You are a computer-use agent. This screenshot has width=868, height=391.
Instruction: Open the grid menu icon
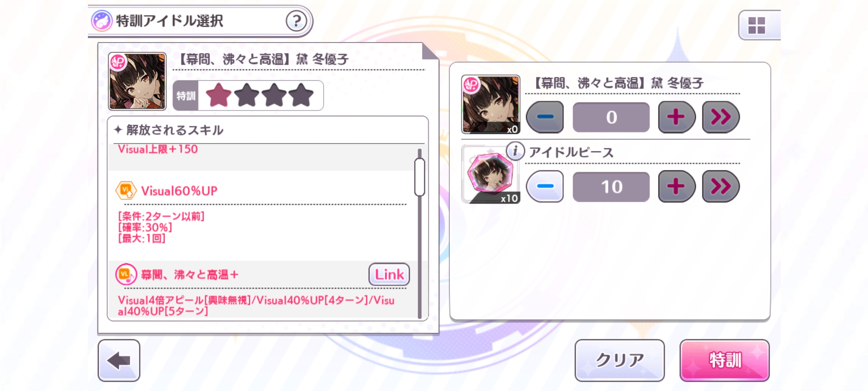757,25
